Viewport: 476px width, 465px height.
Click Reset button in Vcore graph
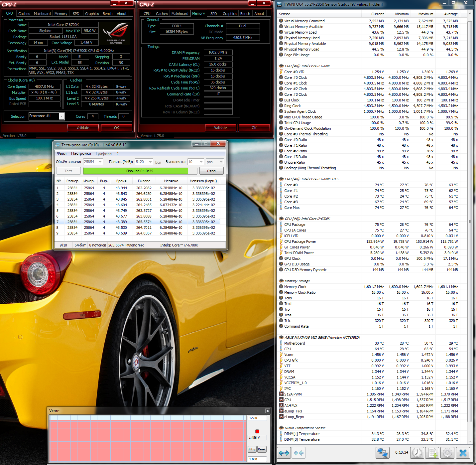[x=262, y=449]
